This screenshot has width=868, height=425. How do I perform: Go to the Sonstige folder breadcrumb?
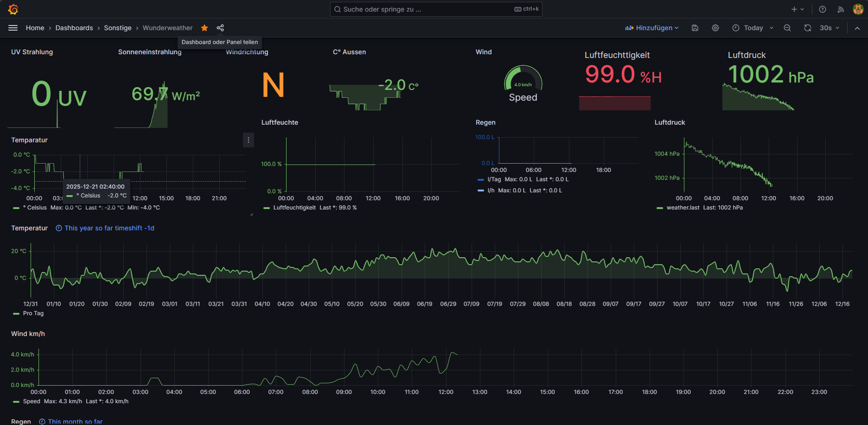118,28
